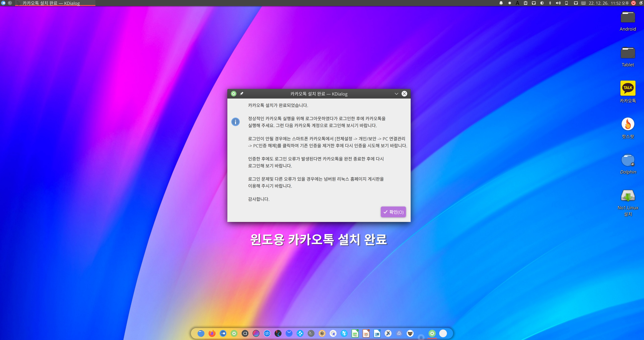The width and height of the screenshot is (644, 340).
Task: Launch the dark 'a' app in dock
Action: click(x=245, y=333)
